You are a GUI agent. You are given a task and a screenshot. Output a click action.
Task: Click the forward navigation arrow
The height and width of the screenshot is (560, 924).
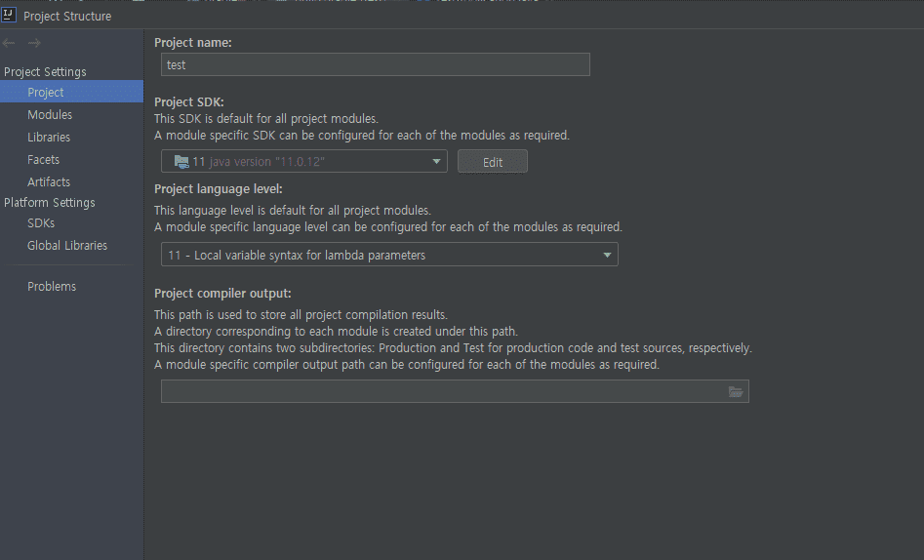34,43
